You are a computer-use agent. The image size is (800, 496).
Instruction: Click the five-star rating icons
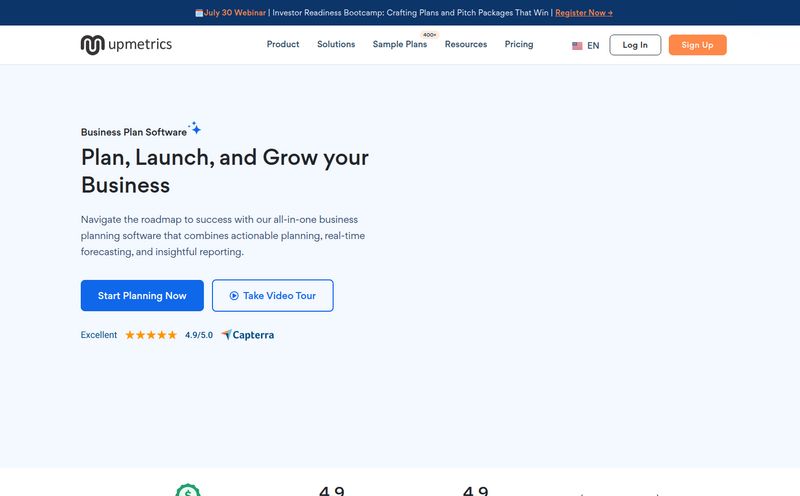coord(151,335)
